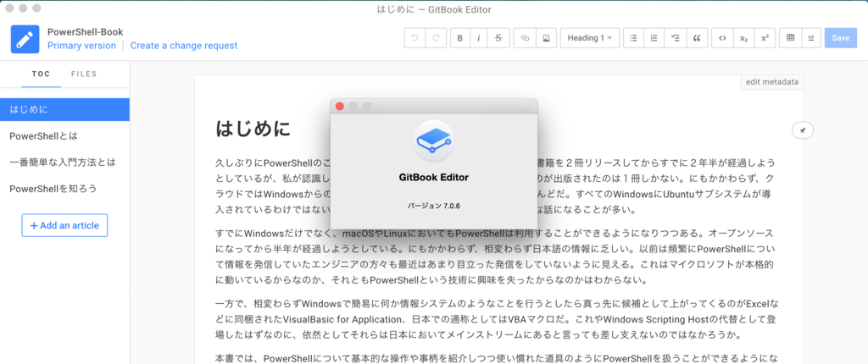Select the はじめに article in sidebar
Screen dimensions: 868x364
[64, 109]
